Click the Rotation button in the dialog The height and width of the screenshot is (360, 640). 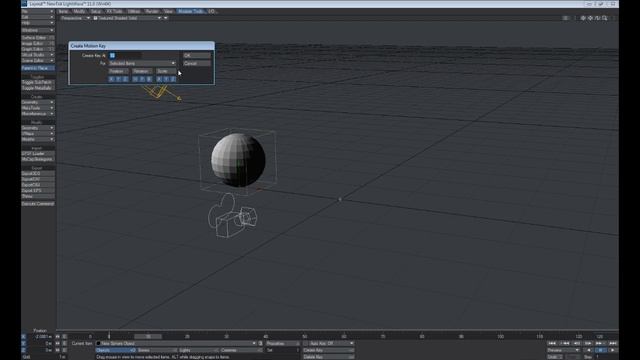[142, 71]
